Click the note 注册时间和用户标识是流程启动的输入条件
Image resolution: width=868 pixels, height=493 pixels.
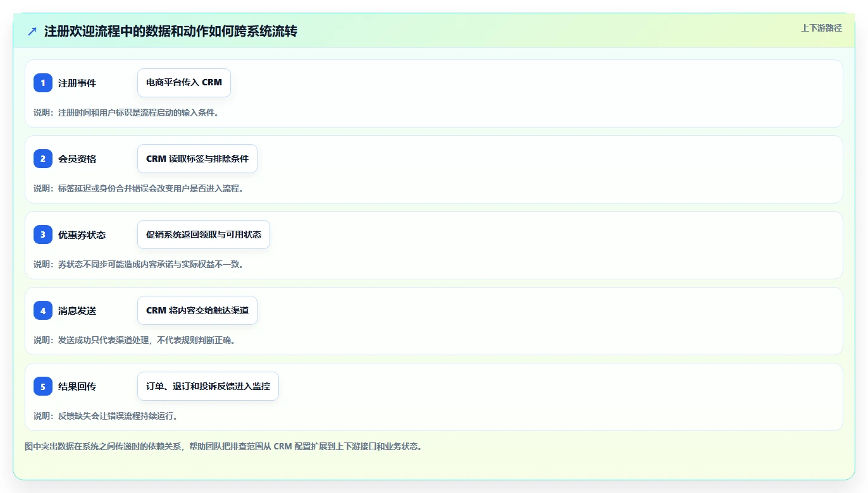(126, 113)
